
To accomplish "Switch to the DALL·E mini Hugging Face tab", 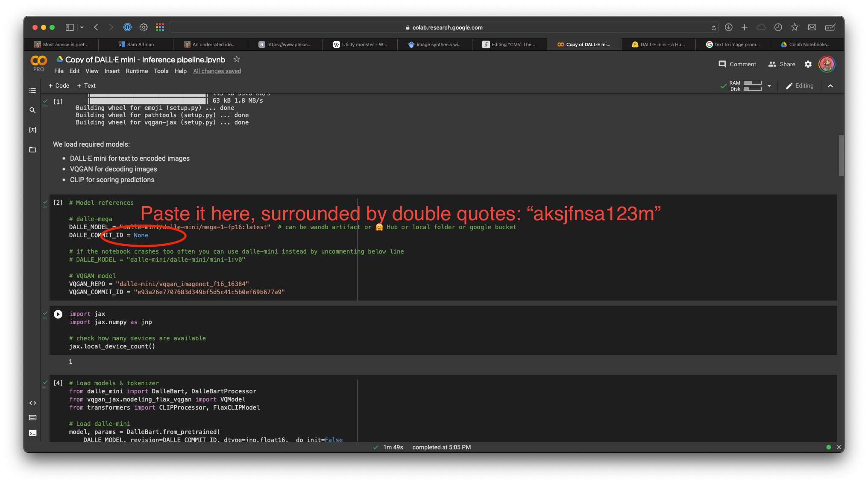I will 658,44.
